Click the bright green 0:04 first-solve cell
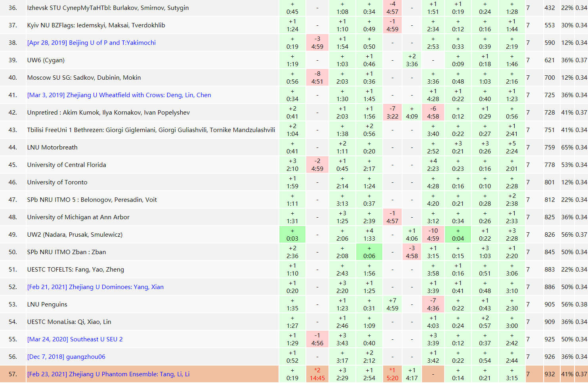This screenshot has height=383, width=588. 458,235
